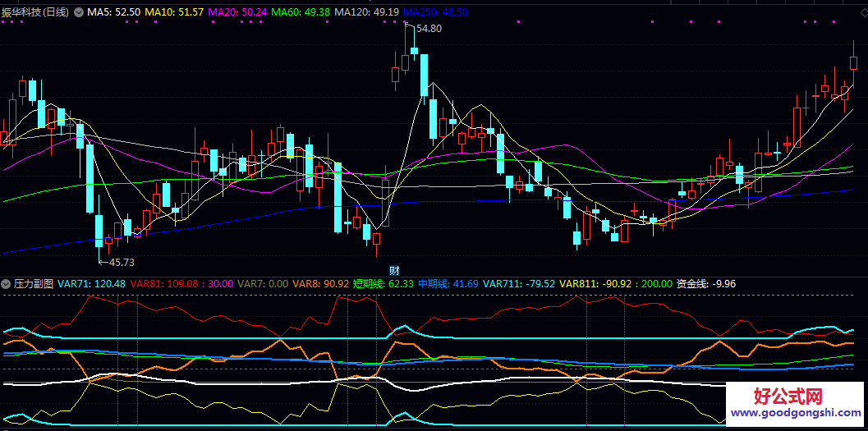Click the magenta MA20 label
Image resolution: width=868 pixels, height=431 pixels.
(237, 12)
